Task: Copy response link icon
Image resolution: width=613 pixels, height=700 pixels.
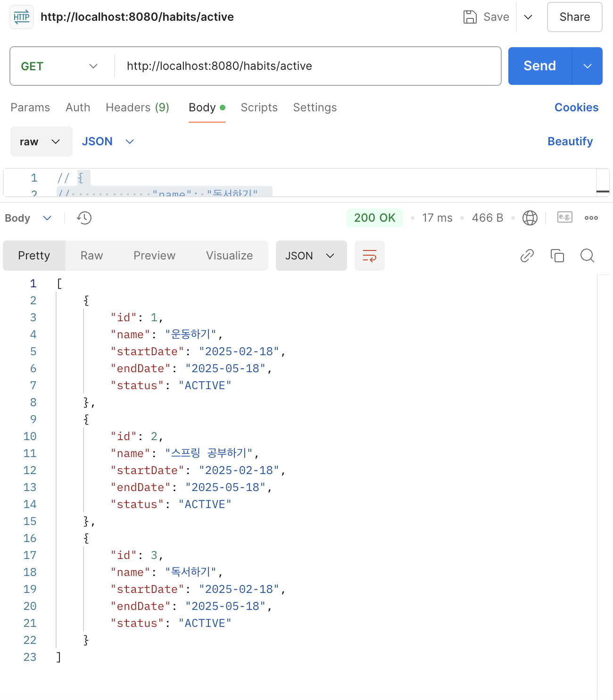Action: (527, 256)
